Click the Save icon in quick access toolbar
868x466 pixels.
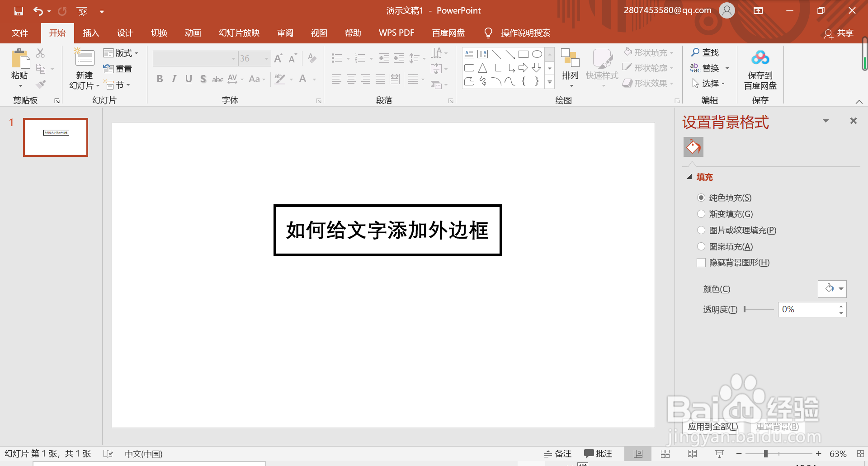point(19,11)
